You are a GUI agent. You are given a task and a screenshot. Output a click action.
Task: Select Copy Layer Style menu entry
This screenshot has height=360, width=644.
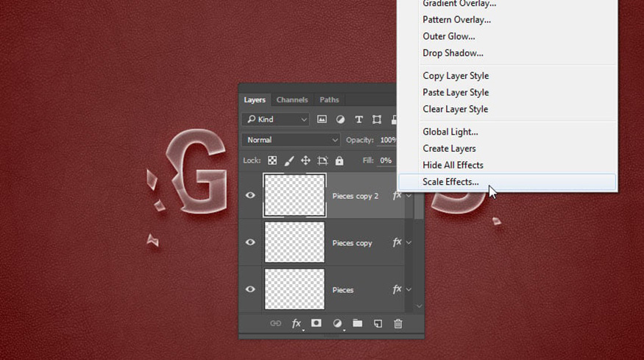(x=456, y=76)
